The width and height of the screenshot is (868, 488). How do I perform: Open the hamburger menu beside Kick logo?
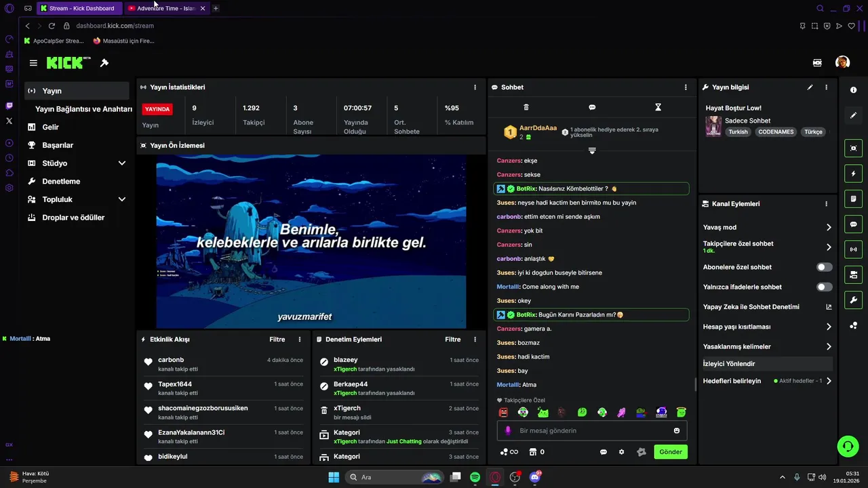pyautogui.click(x=33, y=63)
